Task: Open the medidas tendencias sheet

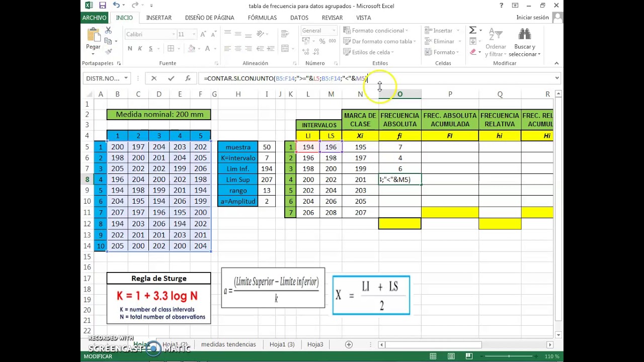Action: pyautogui.click(x=228, y=344)
